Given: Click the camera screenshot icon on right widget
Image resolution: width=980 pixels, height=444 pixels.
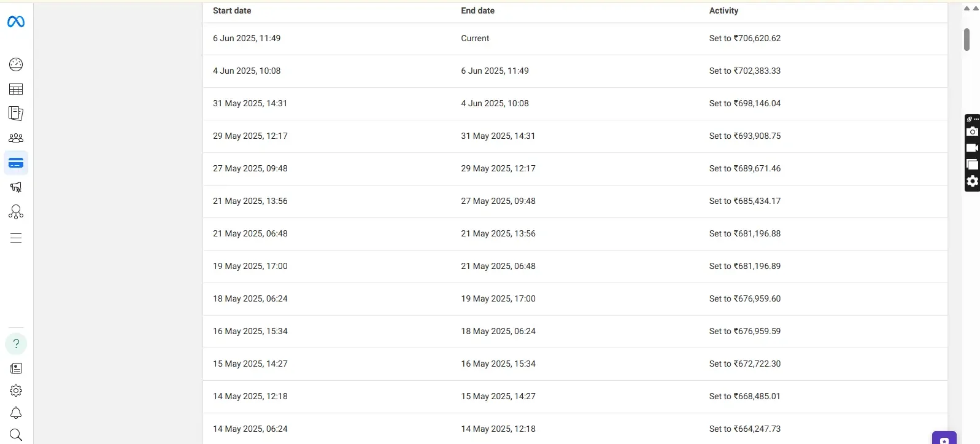Looking at the screenshot, I should [x=972, y=131].
